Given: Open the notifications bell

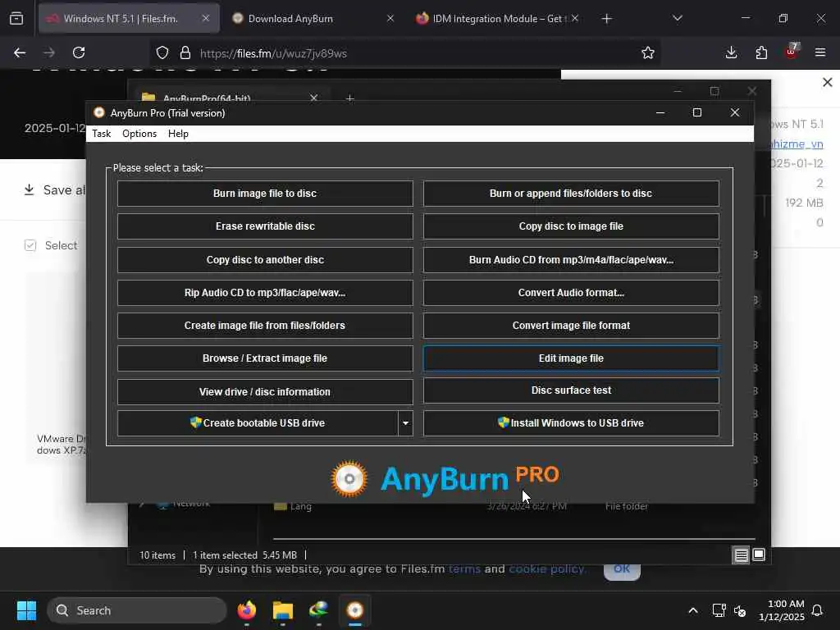Looking at the screenshot, I should tap(818, 610).
